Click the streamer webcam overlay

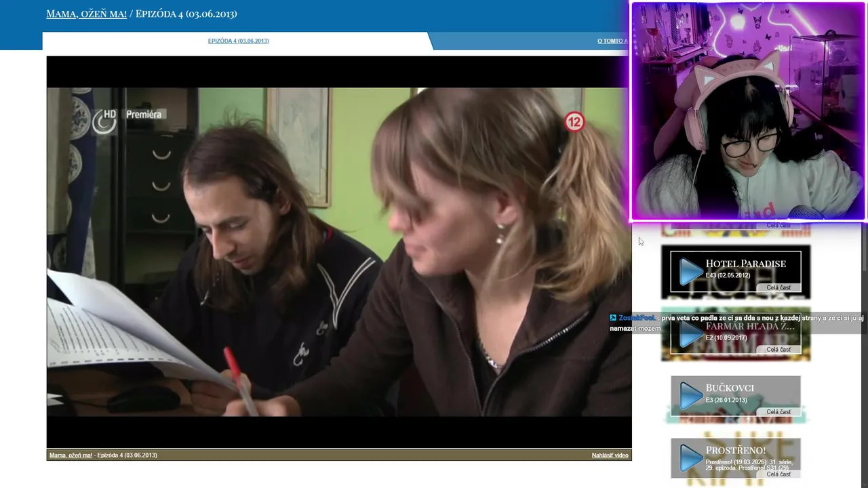pos(749,111)
